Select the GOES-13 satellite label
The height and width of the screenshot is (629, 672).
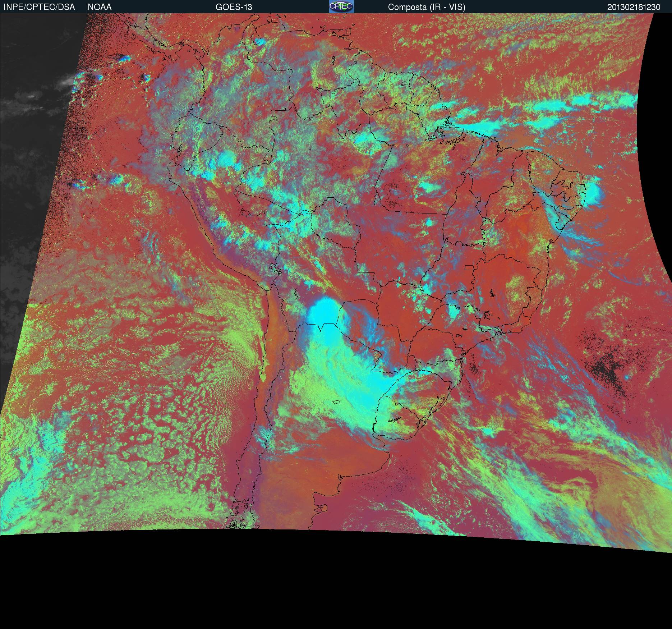tap(234, 7)
